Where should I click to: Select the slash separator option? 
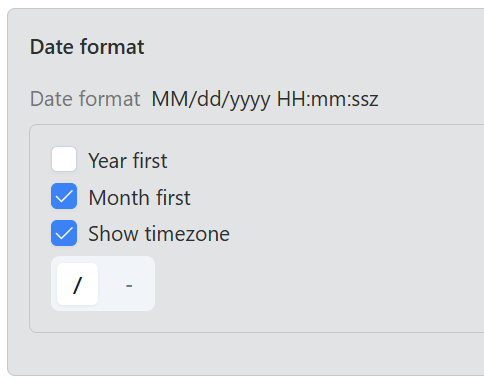(x=77, y=284)
